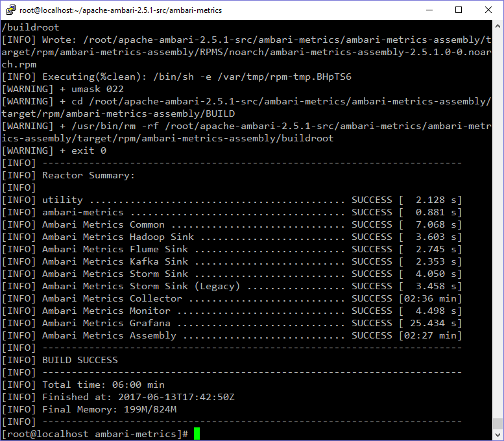This screenshot has width=504, height=441.
Task: Click the 'Storm Sink (Legacy)' row
Action: pyautogui.click(x=232, y=287)
